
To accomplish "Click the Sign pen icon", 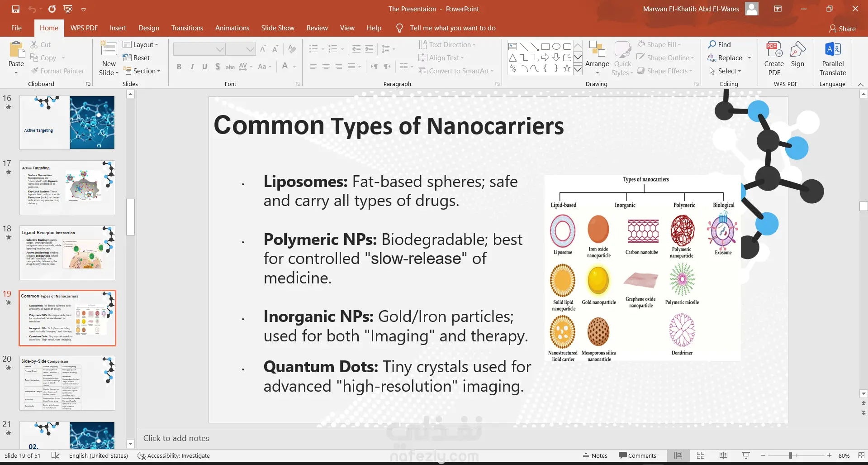I will coord(797,54).
